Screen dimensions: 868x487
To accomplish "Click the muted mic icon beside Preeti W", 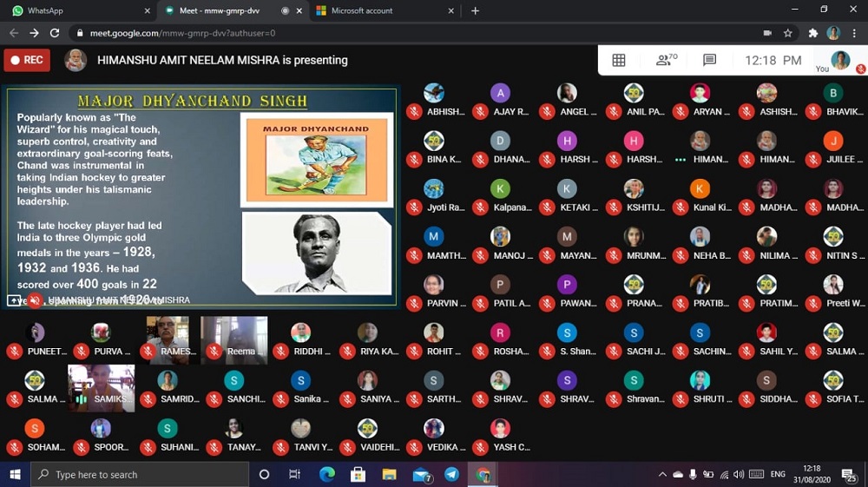I will click(x=814, y=304).
